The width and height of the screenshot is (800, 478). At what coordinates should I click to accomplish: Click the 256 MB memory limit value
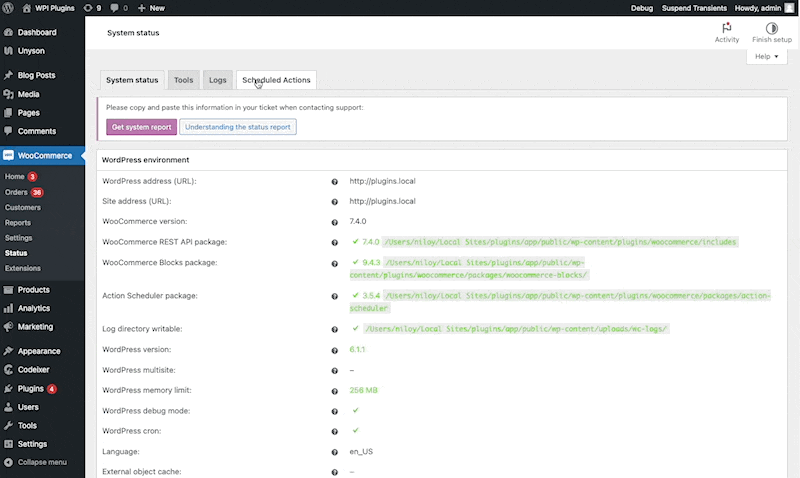click(363, 390)
